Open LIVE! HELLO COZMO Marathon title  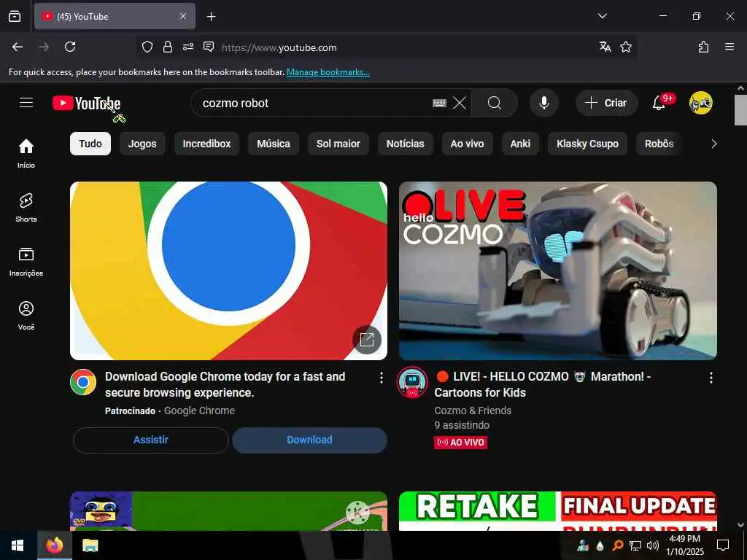(x=543, y=384)
